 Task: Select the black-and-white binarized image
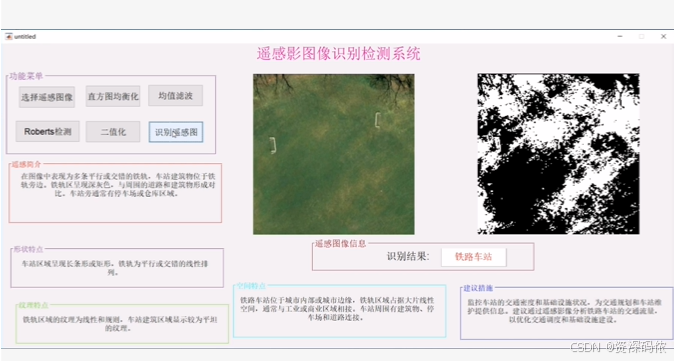tap(558, 154)
